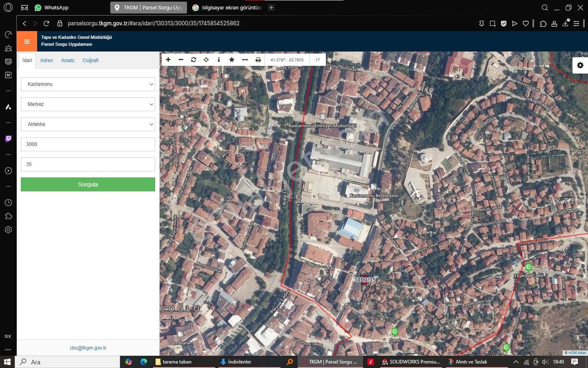The height and width of the screenshot is (368, 588).
Task: Open Opera tab search magnifier icon
Action: (545, 8)
